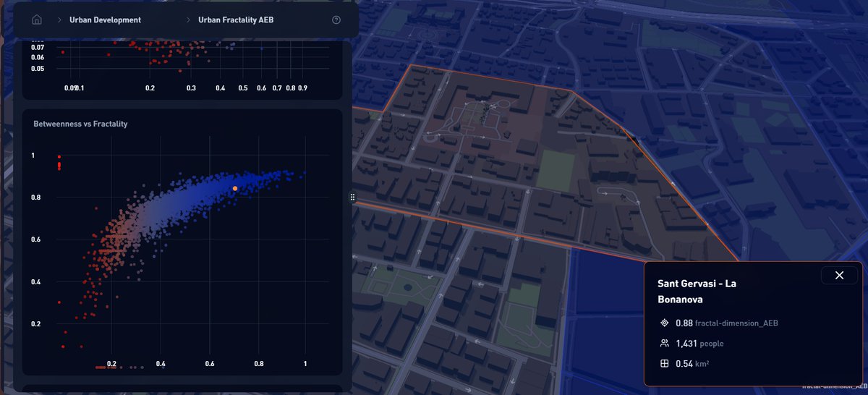Open Urban Development breadcrumb
This screenshot has height=395, width=868.
coord(106,20)
